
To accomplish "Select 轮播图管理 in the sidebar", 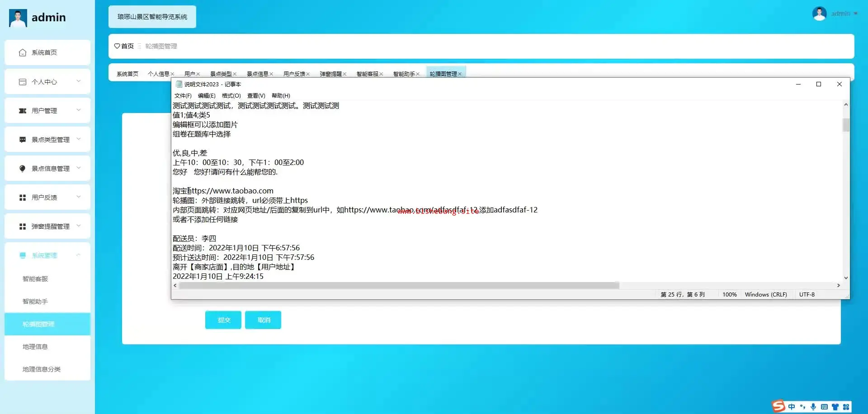I will click(x=47, y=324).
